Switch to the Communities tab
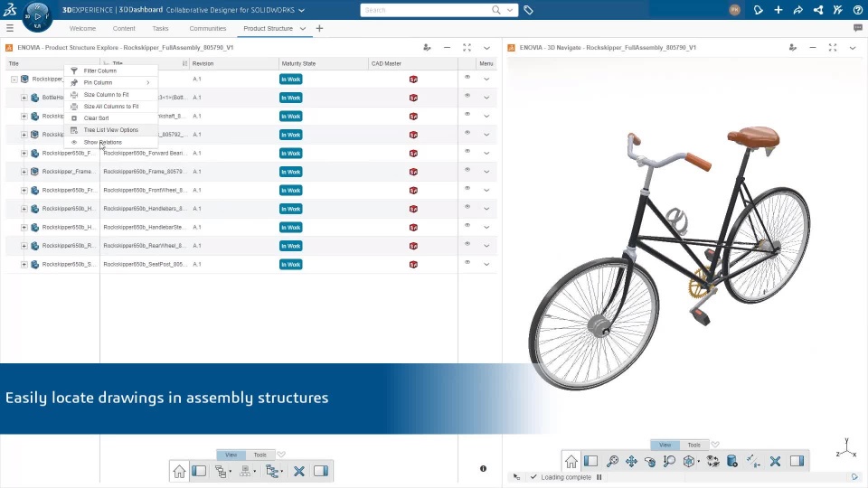The width and height of the screenshot is (868, 488). click(x=208, y=28)
